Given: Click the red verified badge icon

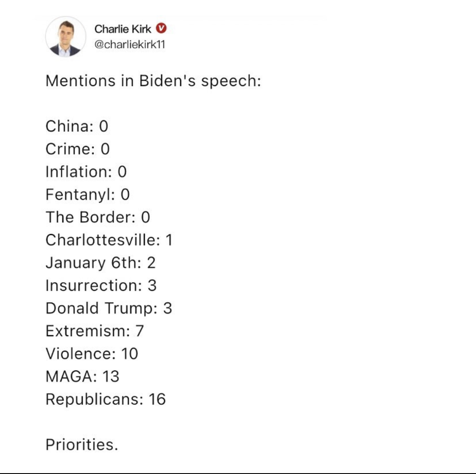Looking at the screenshot, I should click(x=161, y=29).
